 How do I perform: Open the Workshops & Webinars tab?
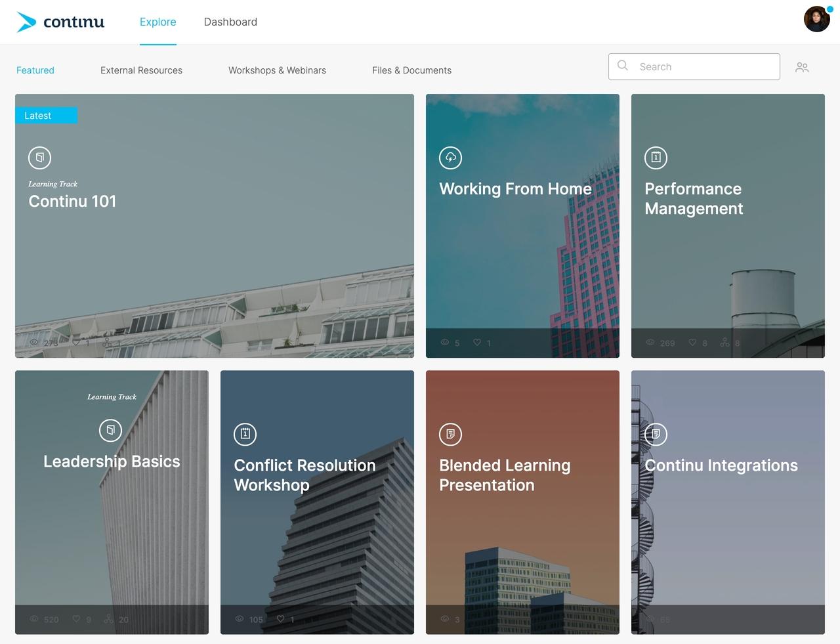pyautogui.click(x=277, y=70)
